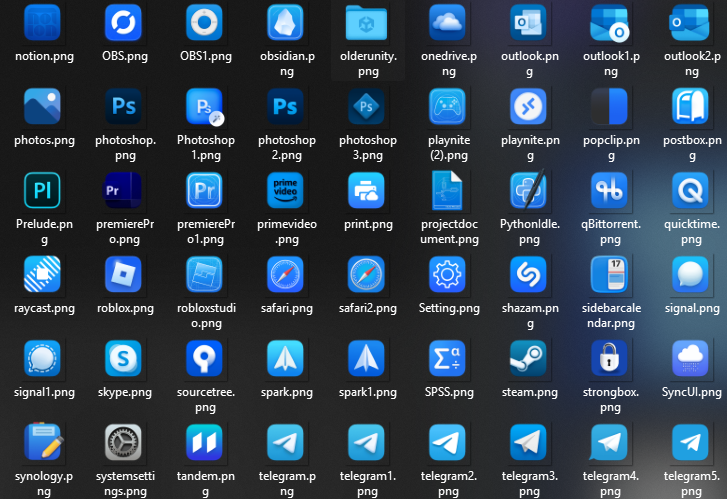This screenshot has height=499, width=727.
Task: Click the Prelude.png Pl icon
Action: [42, 190]
